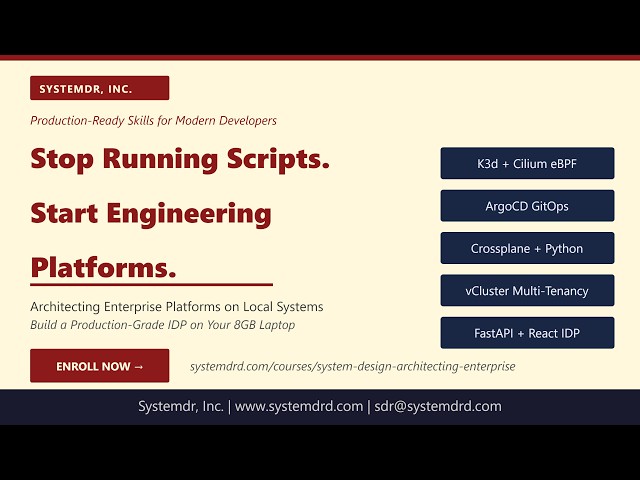Click the SYSTEMDR, INC. badge
Screen dimensions: 640x480
(100, 88)
